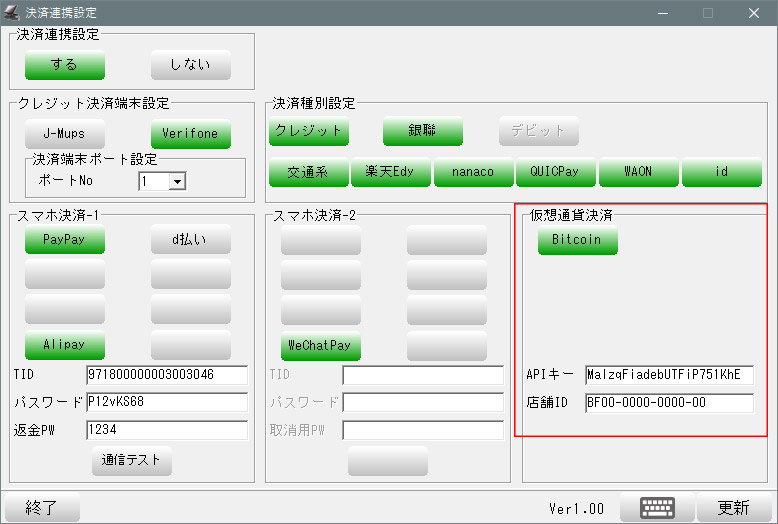The width and height of the screenshot is (778, 524).
Task: Click the 更新 button
Action: click(735, 508)
